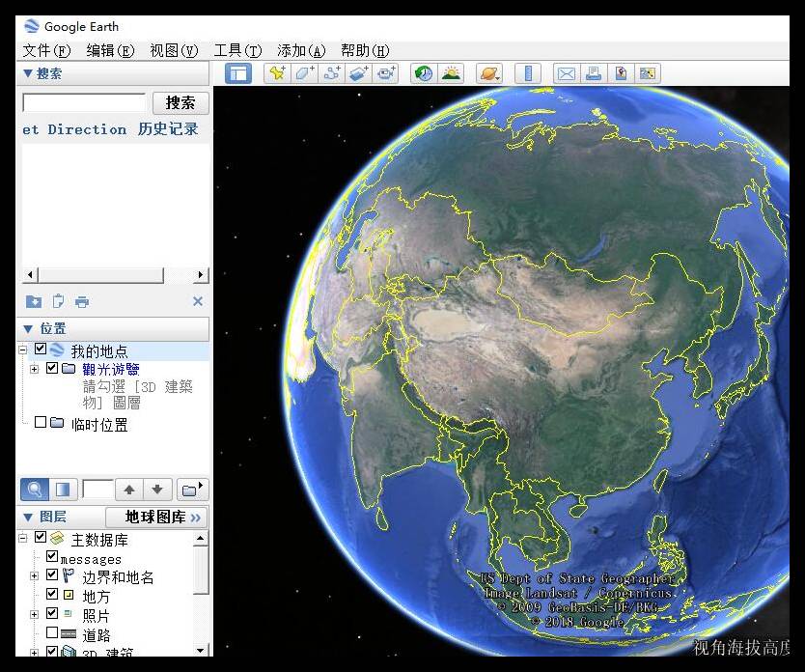Screen dimensions: 805x672
Task: Add an image overlay from the toolbar
Action: pyautogui.click(x=359, y=73)
